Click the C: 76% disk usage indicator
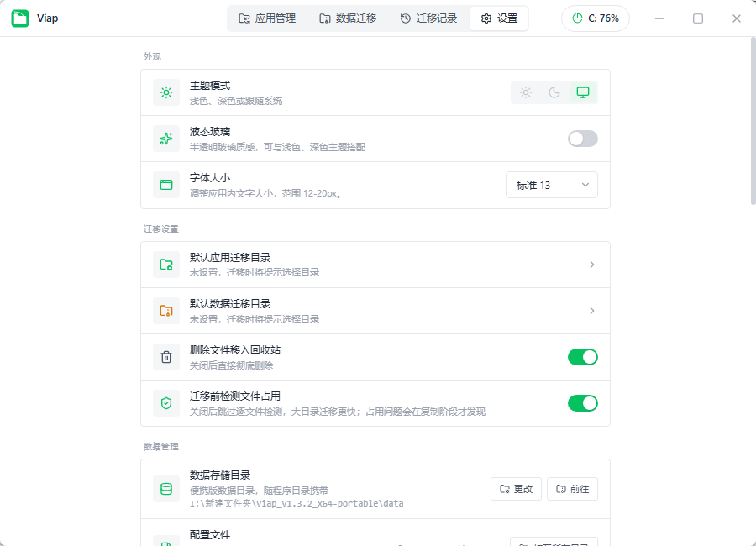Viewport: 756px width, 546px height. tap(596, 18)
